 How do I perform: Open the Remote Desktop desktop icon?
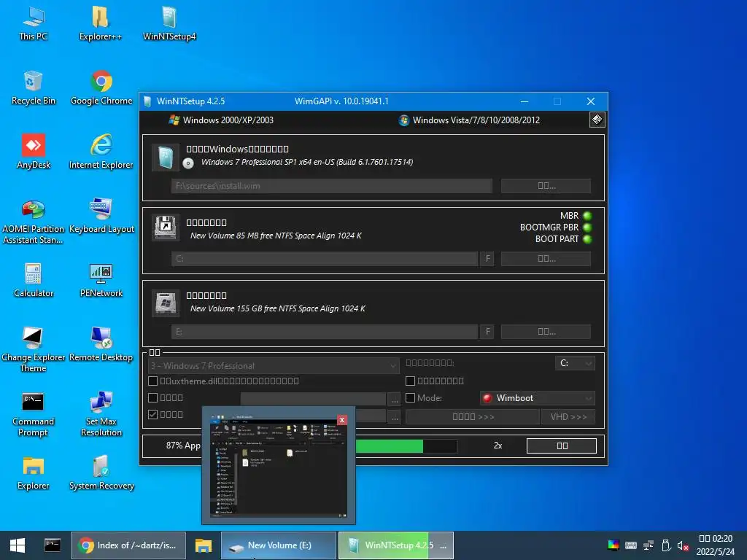pos(101,345)
